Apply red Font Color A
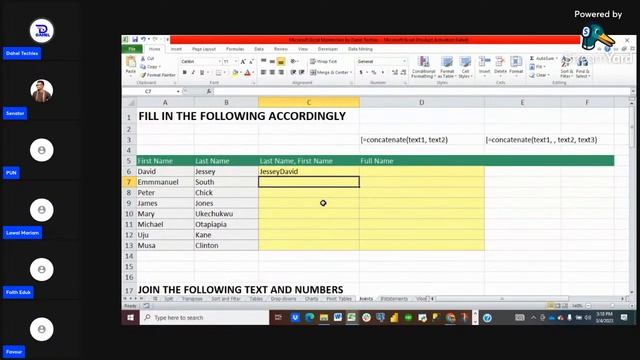This screenshot has width=640, height=360. pyautogui.click(x=247, y=73)
